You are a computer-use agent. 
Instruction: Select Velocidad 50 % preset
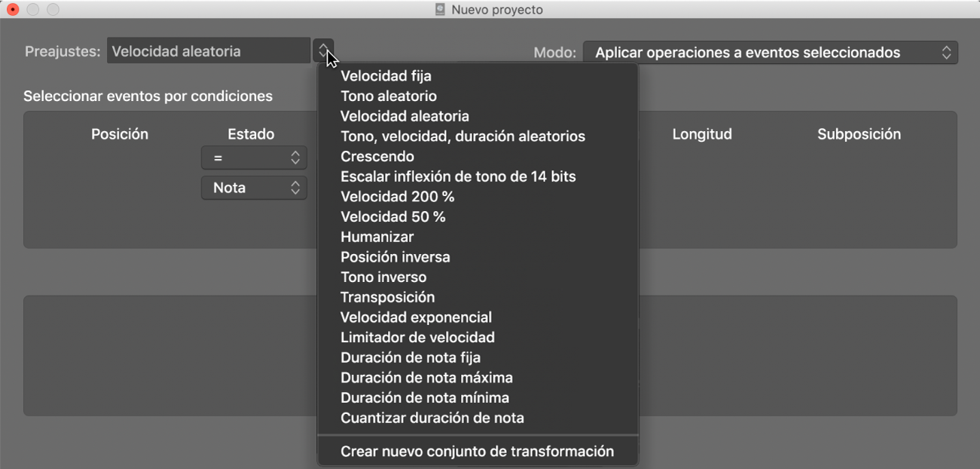pyautogui.click(x=392, y=217)
